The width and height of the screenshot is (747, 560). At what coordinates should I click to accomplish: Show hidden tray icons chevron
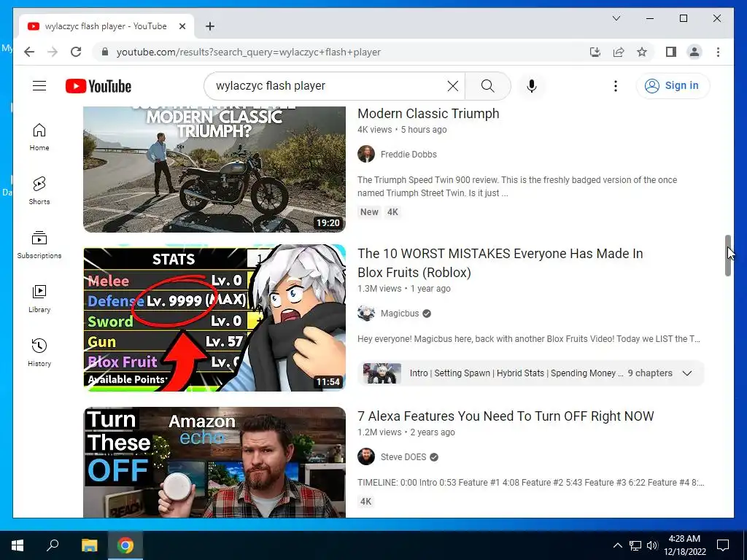coord(617,545)
